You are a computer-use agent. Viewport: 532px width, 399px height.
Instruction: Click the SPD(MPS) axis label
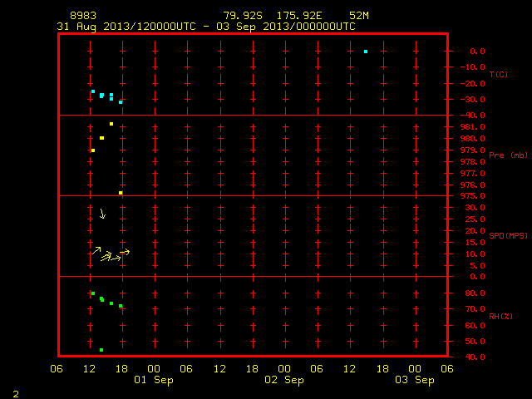[508, 235]
